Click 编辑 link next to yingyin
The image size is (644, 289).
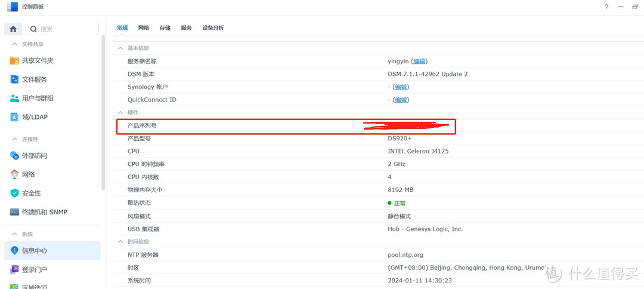(x=419, y=62)
